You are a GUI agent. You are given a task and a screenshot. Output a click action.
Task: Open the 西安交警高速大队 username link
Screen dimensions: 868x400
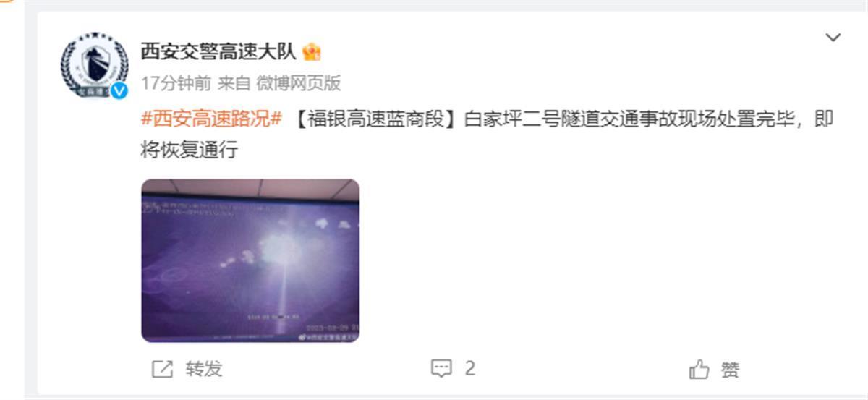click(x=218, y=51)
